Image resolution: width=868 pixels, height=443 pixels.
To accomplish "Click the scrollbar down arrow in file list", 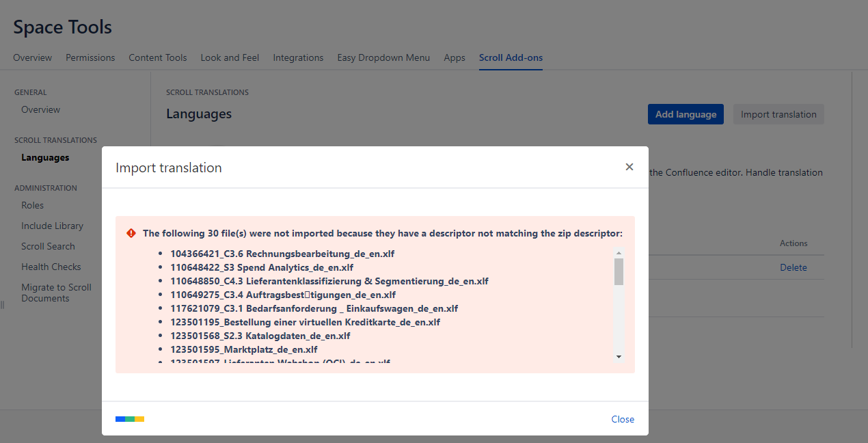I will 619,356.
